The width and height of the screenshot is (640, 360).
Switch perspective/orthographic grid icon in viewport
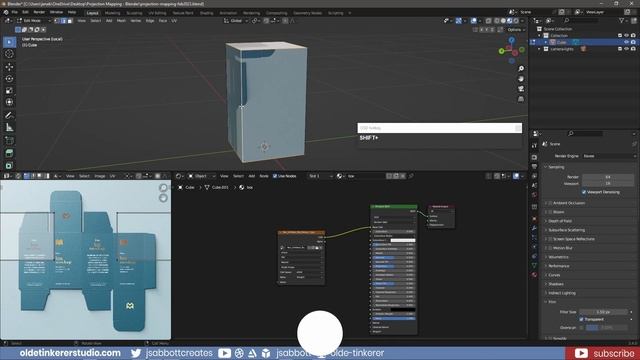pos(521,99)
